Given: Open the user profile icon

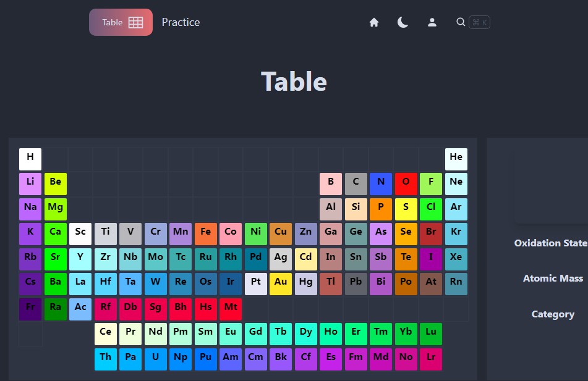Looking at the screenshot, I should [x=432, y=22].
